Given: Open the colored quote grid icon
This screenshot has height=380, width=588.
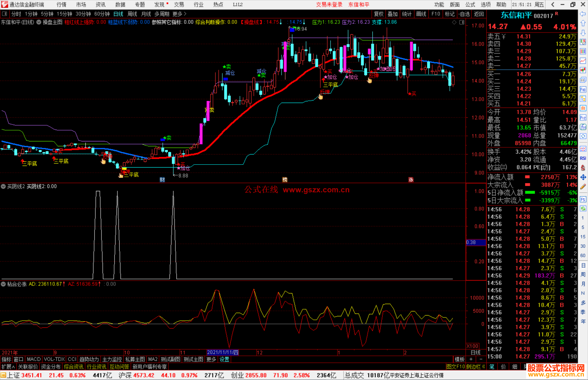Looking at the screenshot, I should click(x=583, y=51).
